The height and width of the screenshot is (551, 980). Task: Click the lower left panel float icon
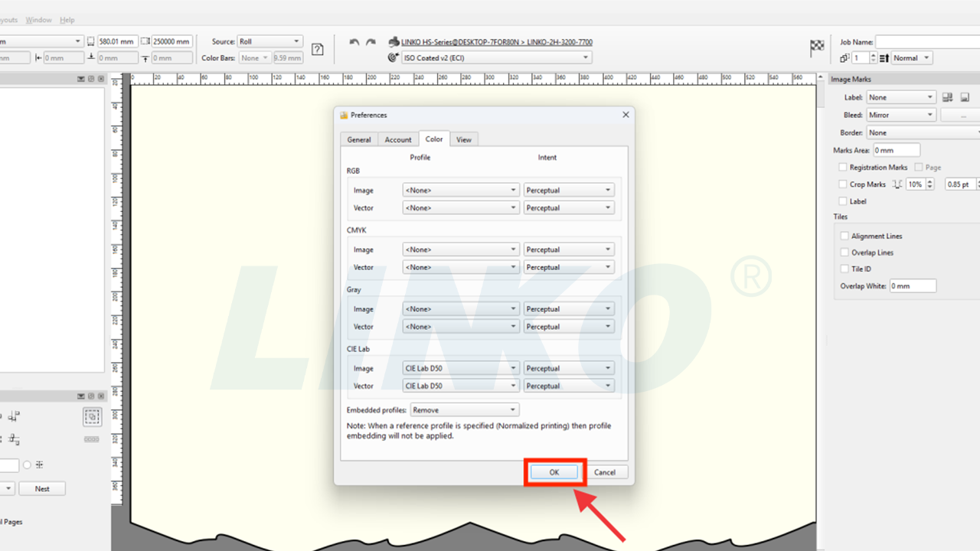[x=91, y=396]
